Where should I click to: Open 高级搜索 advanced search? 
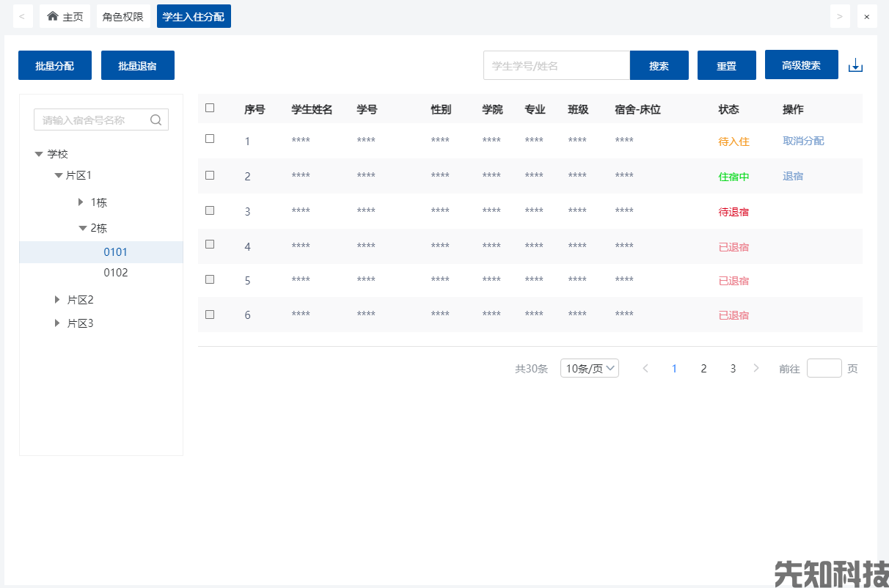click(x=802, y=65)
